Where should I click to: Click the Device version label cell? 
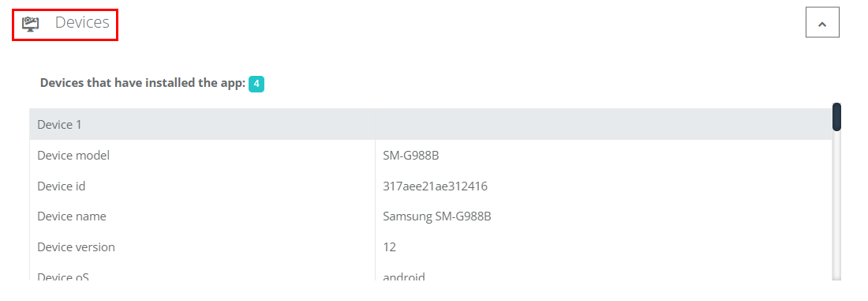(202, 246)
